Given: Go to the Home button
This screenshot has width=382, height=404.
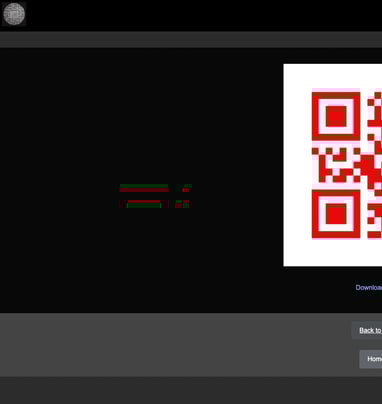Looking at the screenshot, I should (x=371, y=359).
